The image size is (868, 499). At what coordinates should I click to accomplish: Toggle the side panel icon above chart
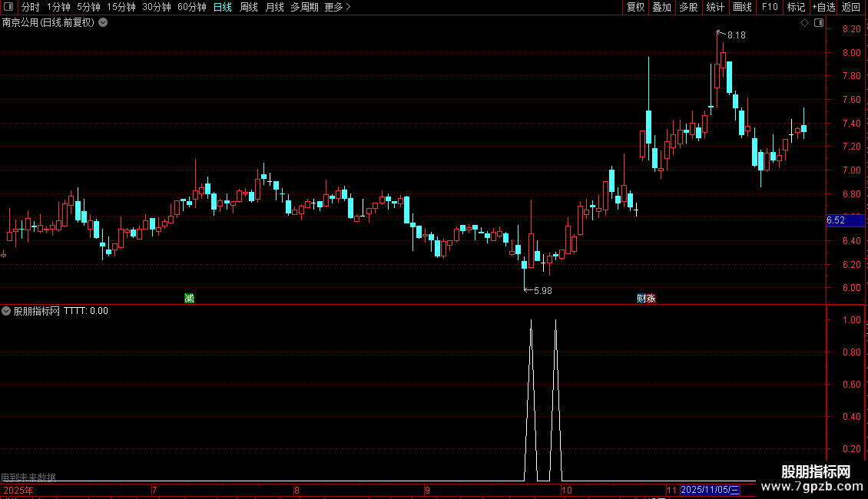819,23
